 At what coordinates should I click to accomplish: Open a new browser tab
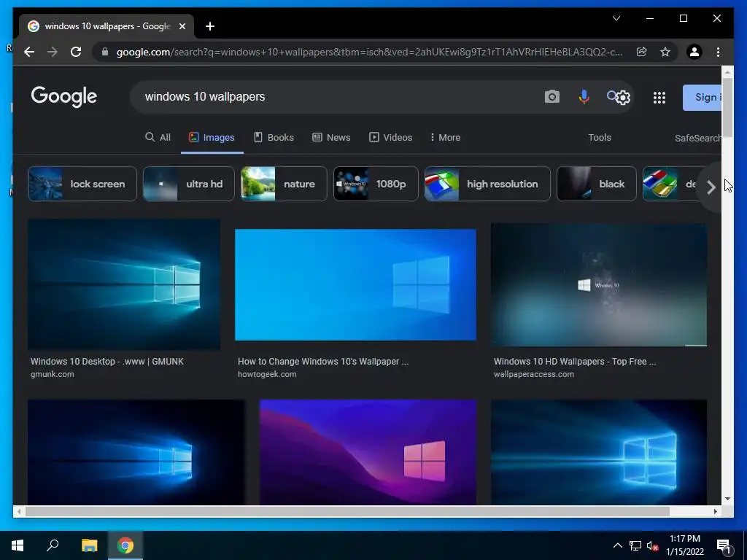coord(210,27)
